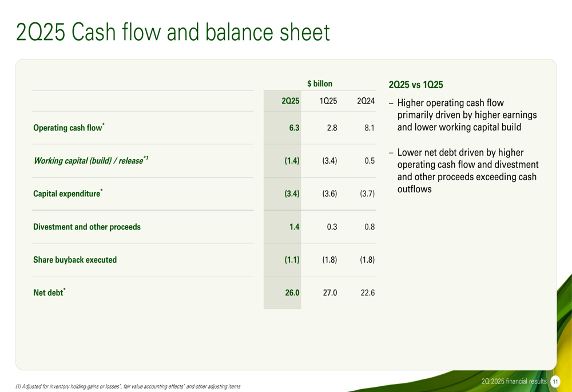Click "2Q 2025 financial results" footer text
Viewport: 572px width, 392px height.
[x=514, y=381]
